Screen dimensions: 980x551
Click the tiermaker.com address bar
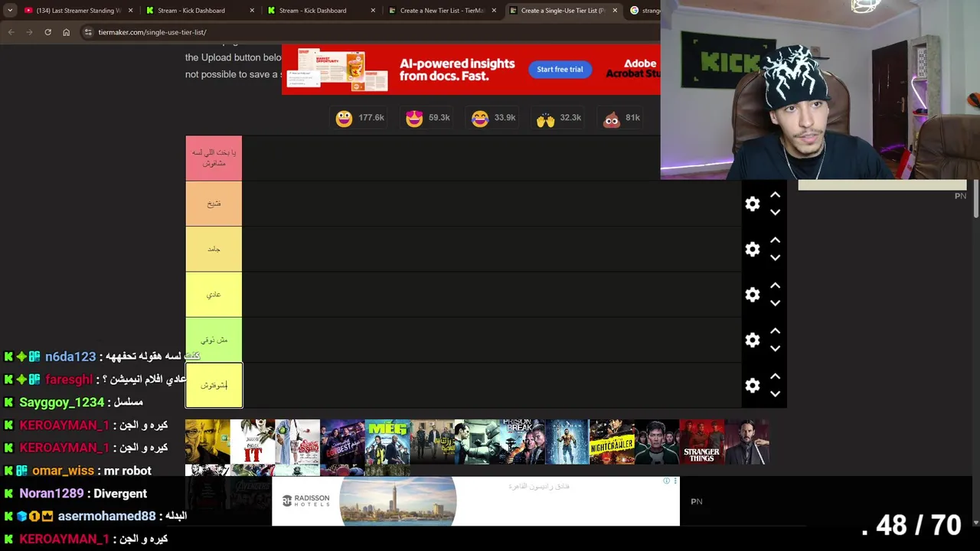pyautogui.click(x=371, y=32)
